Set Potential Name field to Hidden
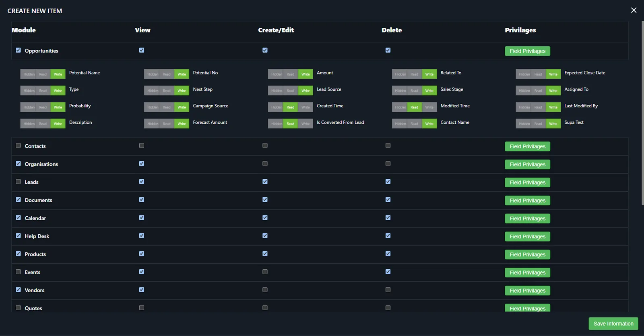644x336 pixels. [29, 74]
